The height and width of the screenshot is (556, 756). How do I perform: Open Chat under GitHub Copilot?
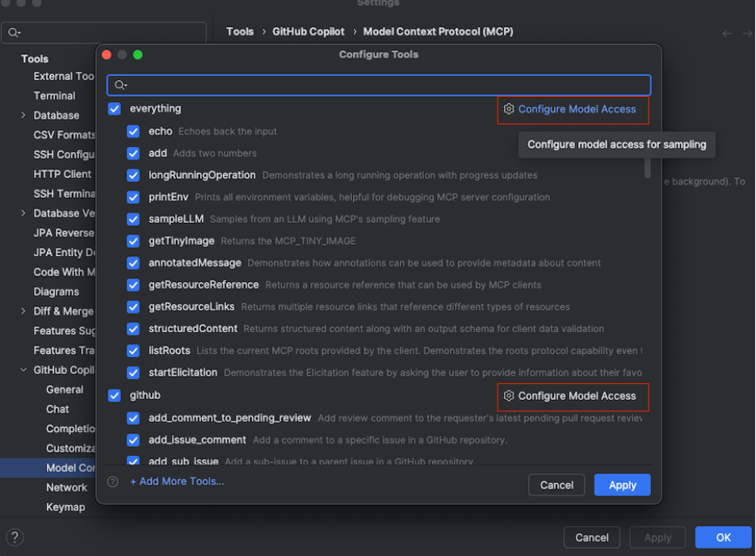(x=57, y=410)
